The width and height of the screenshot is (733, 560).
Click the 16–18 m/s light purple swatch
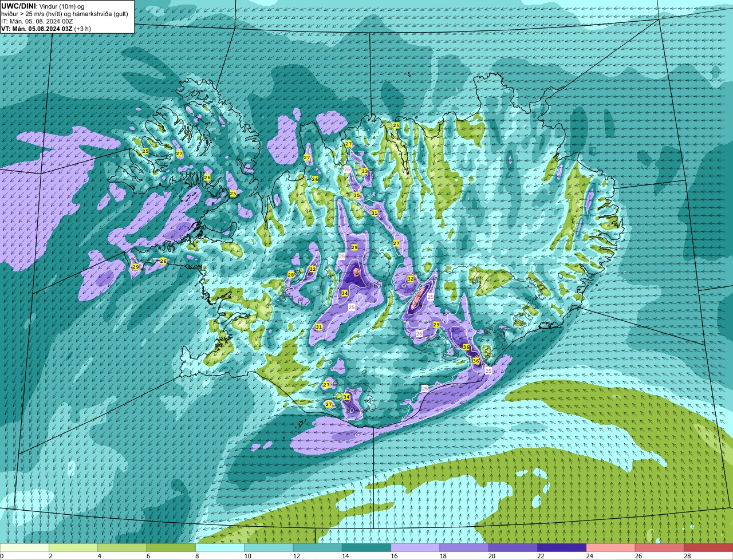415,548
